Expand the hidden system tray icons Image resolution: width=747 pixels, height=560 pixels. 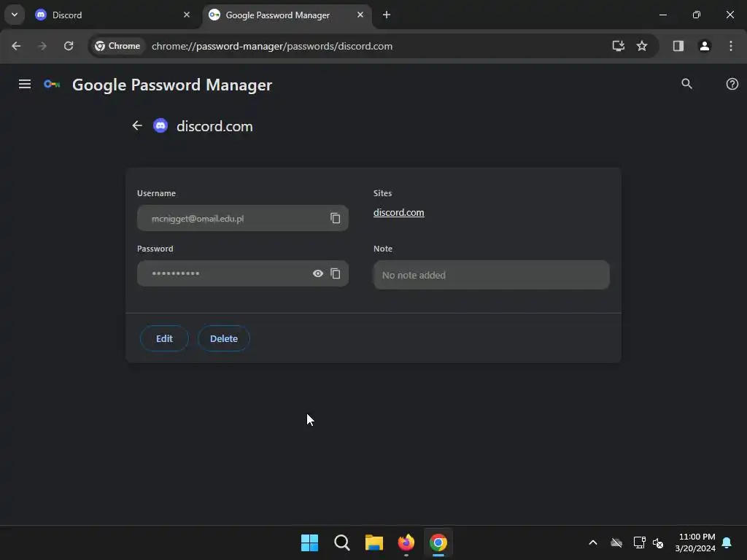coord(593,542)
